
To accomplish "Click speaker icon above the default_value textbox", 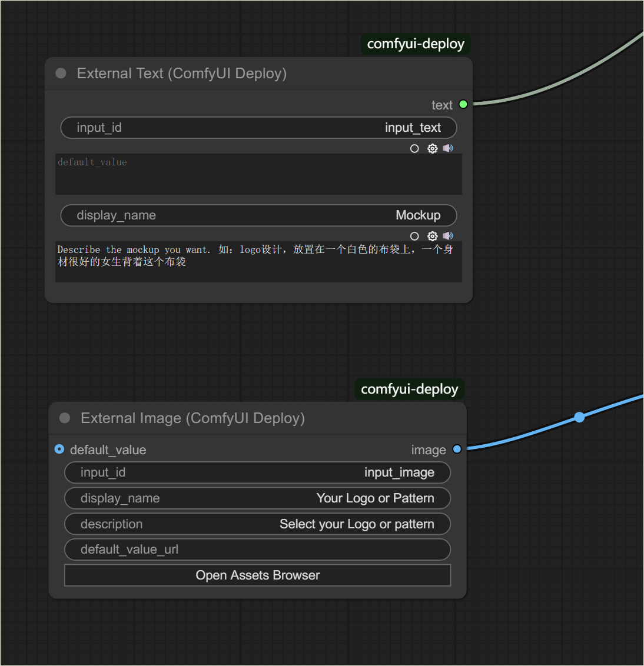I will (x=448, y=148).
